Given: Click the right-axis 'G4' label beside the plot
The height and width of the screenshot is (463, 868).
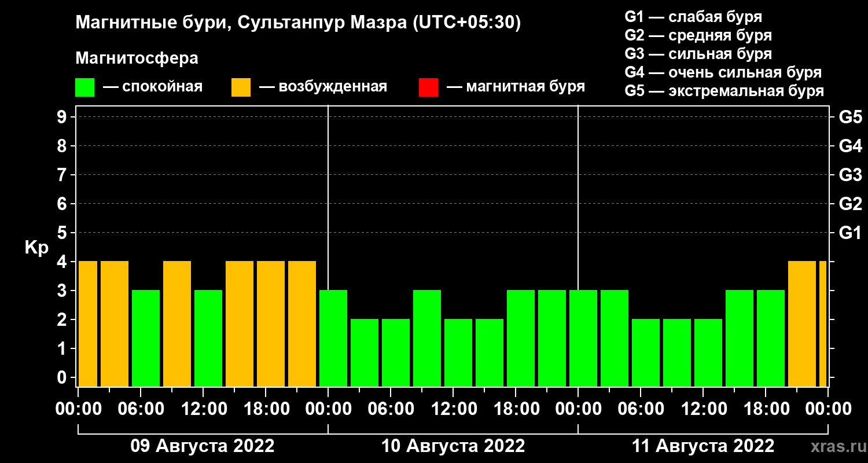Looking at the screenshot, I should click(851, 146).
